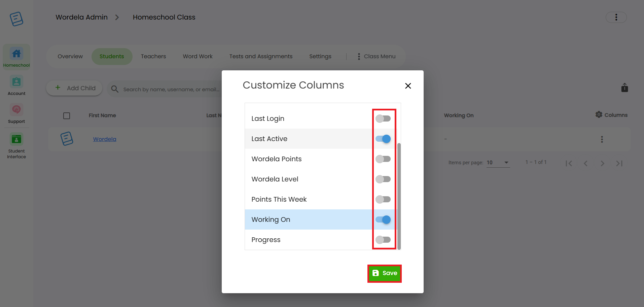Enable the Last Login column toggle
This screenshot has width=644, height=307.
click(383, 118)
